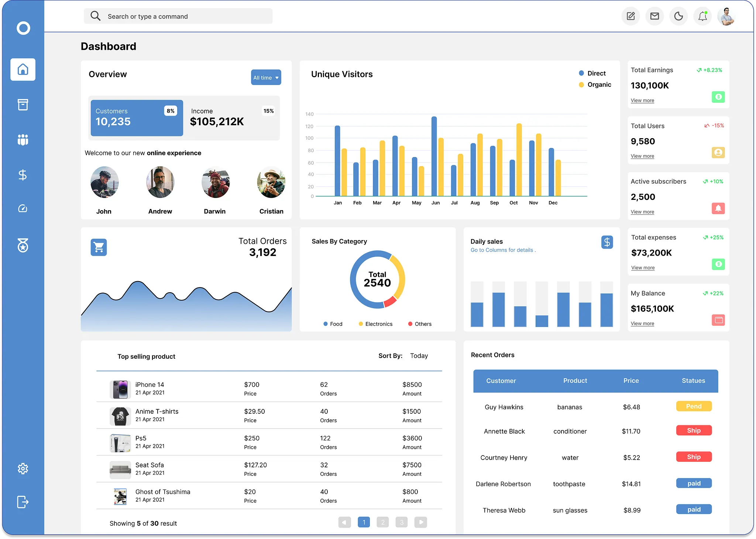Image resolution: width=756 pixels, height=539 pixels.
Task: Click the search or type a command field
Action: coord(178,16)
